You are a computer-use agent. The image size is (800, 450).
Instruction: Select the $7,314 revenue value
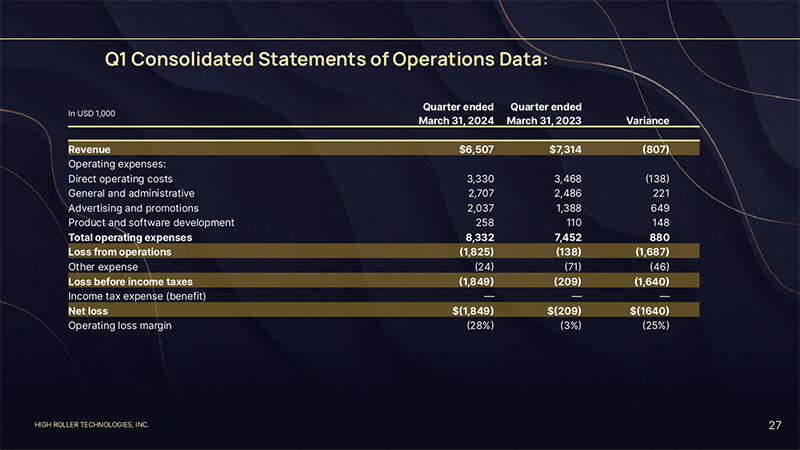[x=562, y=149]
